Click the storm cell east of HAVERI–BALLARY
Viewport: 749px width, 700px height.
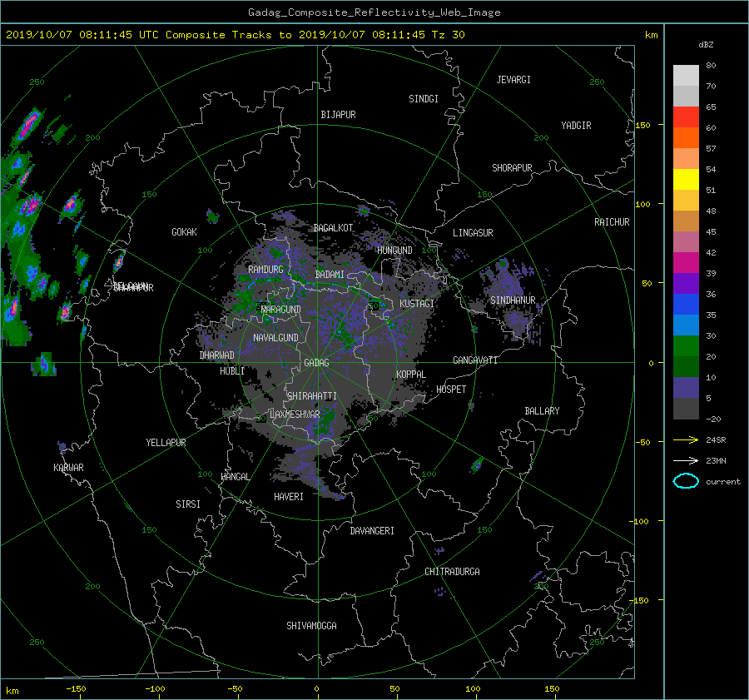(x=477, y=465)
